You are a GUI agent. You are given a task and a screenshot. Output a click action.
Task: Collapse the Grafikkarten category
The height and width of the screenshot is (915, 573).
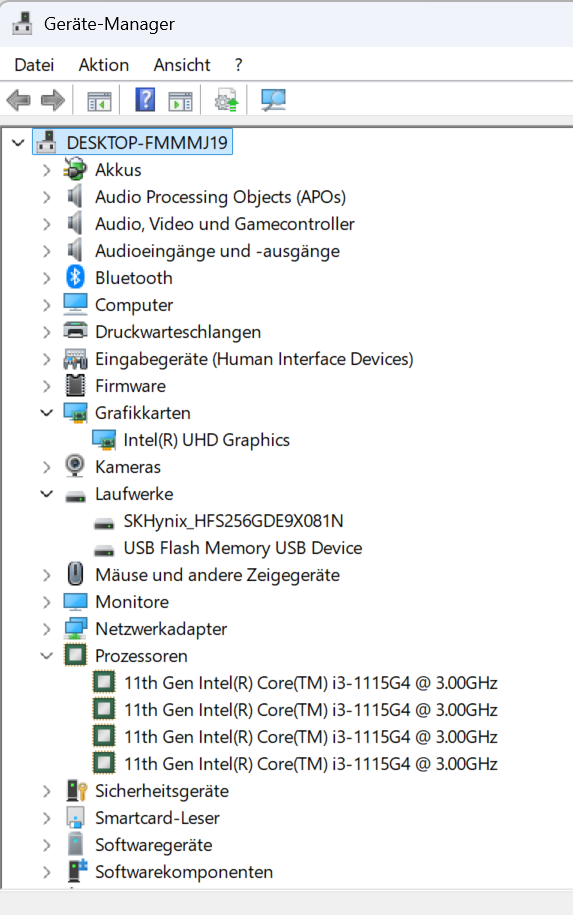tap(47, 413)
